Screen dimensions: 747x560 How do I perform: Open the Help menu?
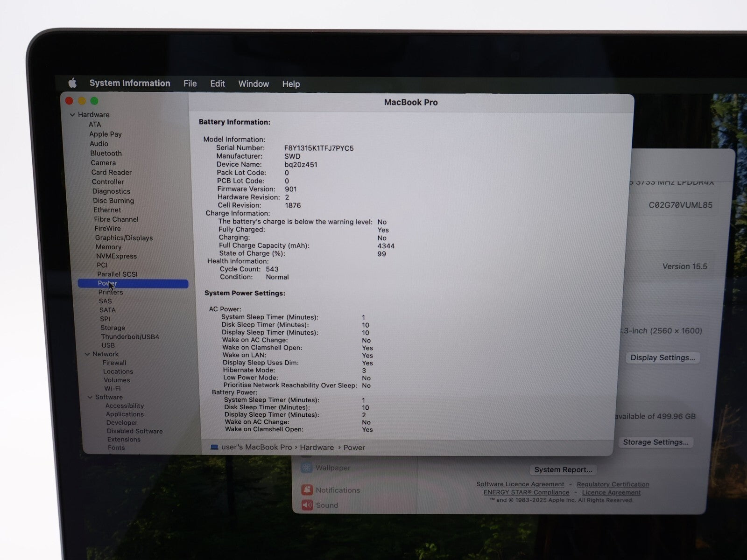coord(291,84)
